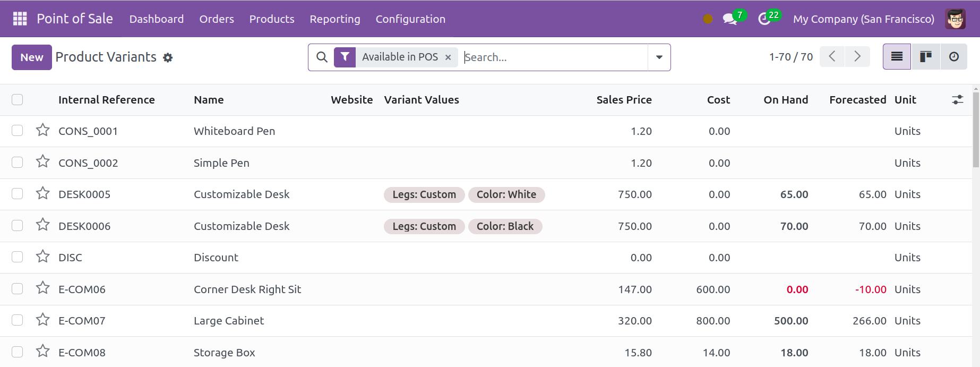Check the select-all rows checkbox
This screenshot has width=980, height=367.
pyautogui.click(x=18, y=100)
